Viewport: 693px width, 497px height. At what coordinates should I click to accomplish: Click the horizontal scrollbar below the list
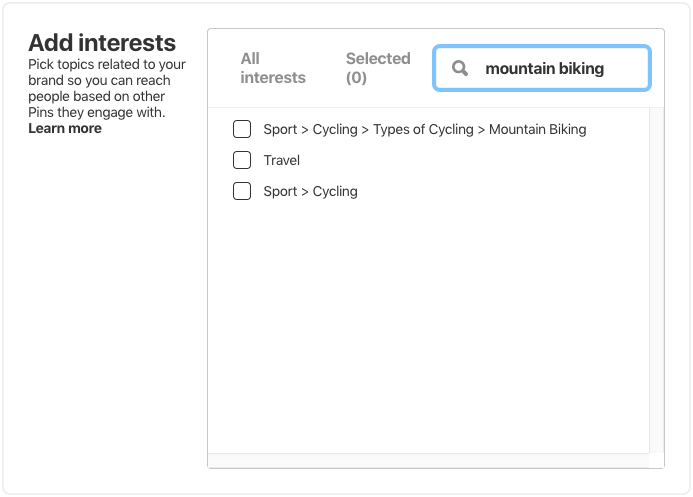click(430, 461)
